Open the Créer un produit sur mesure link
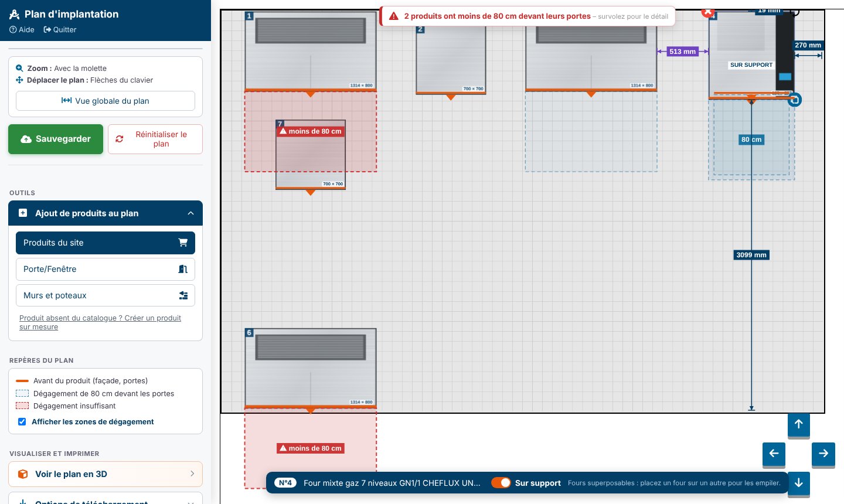Viewport: 844px width, 504px height. 100,322
